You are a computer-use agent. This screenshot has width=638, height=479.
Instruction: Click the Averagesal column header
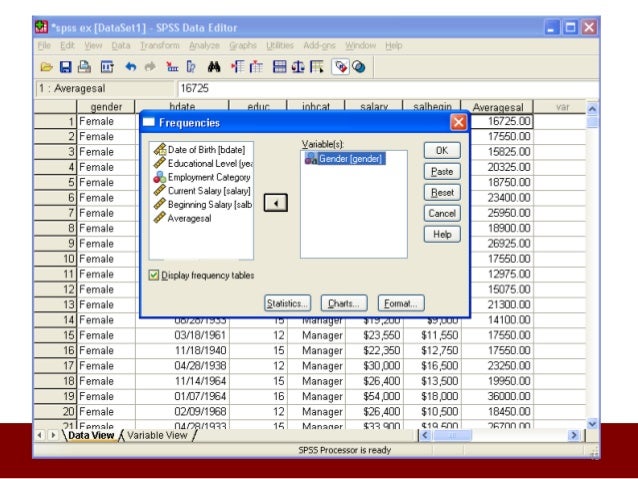497,107
